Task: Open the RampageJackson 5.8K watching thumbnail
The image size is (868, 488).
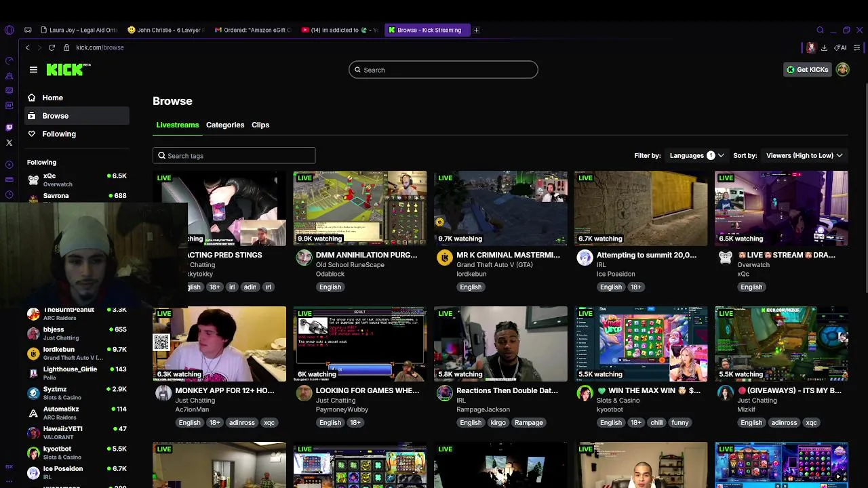Action: (x=500, y=344)
